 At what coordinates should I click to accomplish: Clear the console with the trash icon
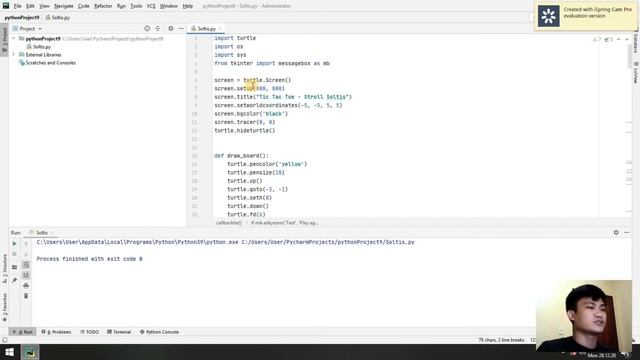[26, 296]
